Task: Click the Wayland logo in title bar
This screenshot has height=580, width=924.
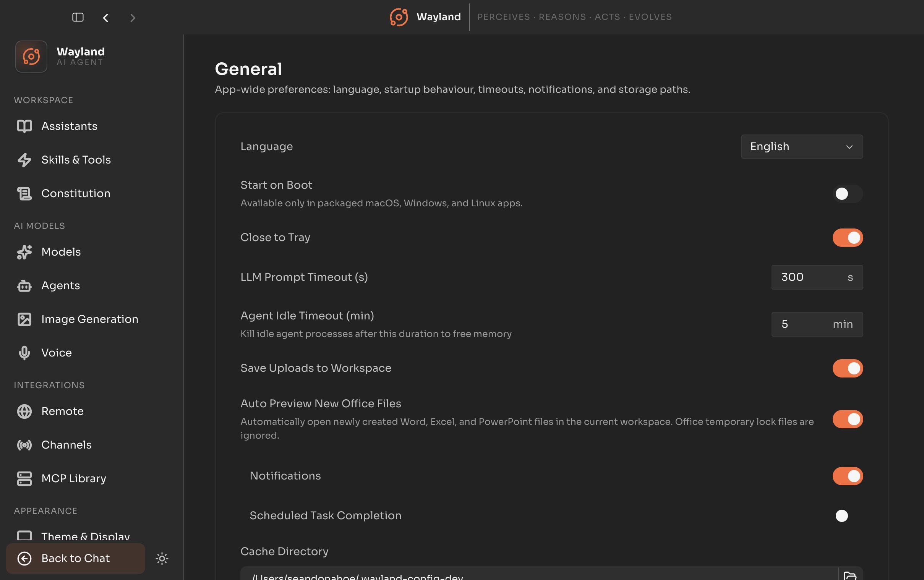Action: click(399, 17)
